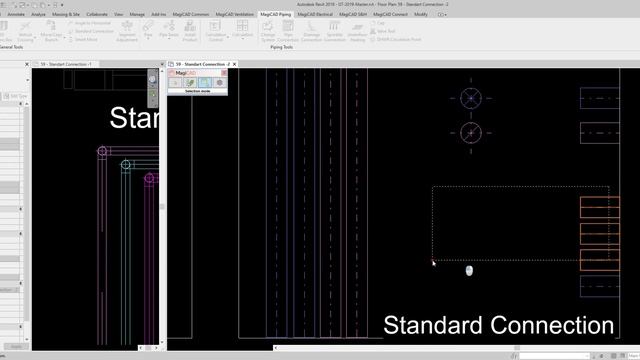Viewport: 640px width, 360px height.
Task: Open the Modify ribbon tab
Action: coord(421,14)
